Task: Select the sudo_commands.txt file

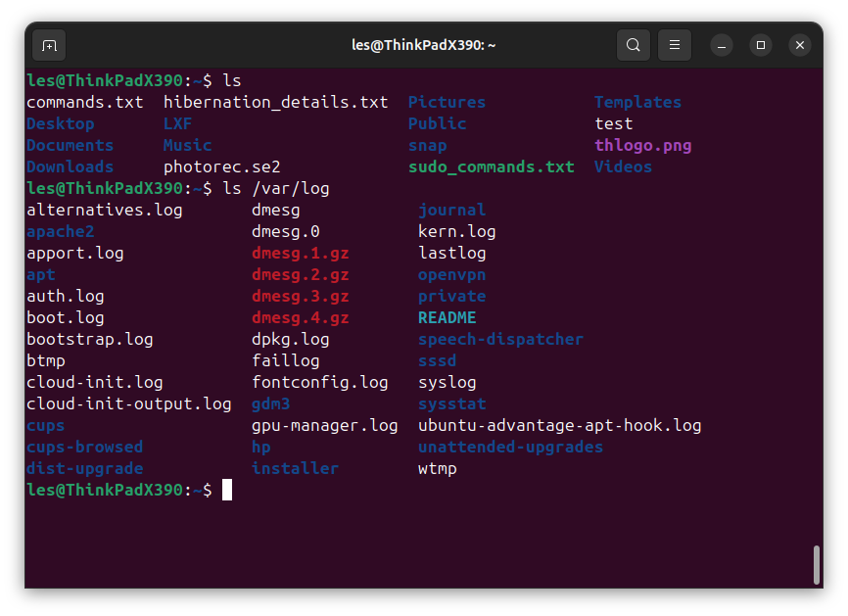Action: coord(491,166)
